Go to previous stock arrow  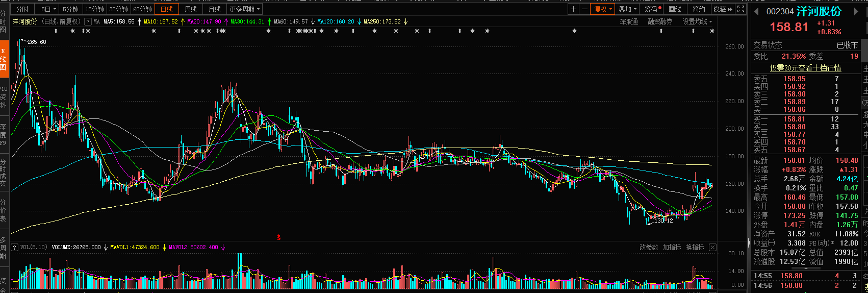pos(756,11)
